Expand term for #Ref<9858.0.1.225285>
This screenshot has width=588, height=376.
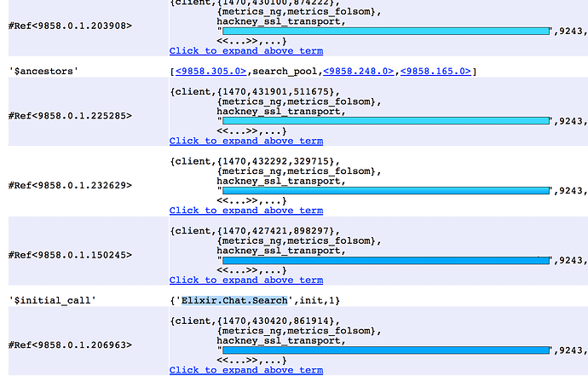coord(246,141)
